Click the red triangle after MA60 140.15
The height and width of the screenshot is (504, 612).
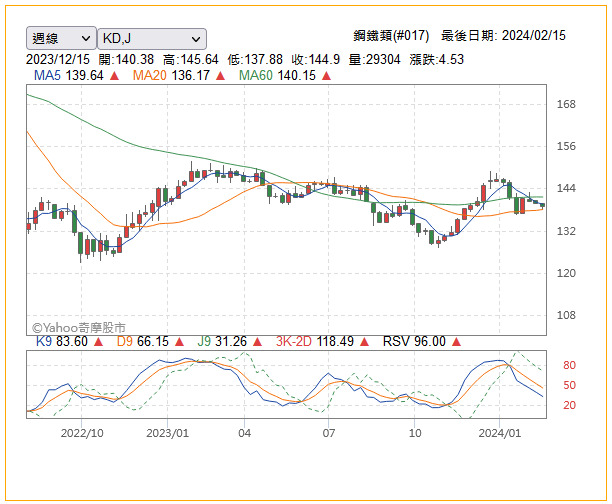coord(325,75)
